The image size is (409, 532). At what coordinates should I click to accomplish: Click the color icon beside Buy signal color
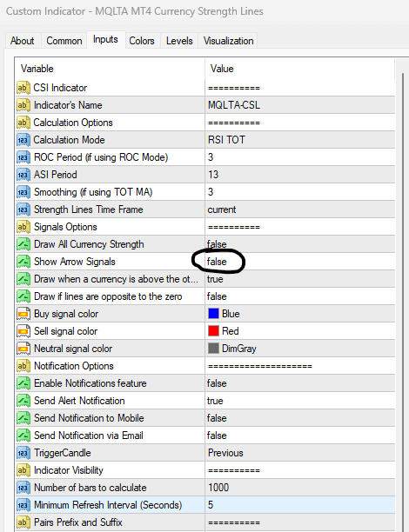pyautogui.click(x=23, y=314)
